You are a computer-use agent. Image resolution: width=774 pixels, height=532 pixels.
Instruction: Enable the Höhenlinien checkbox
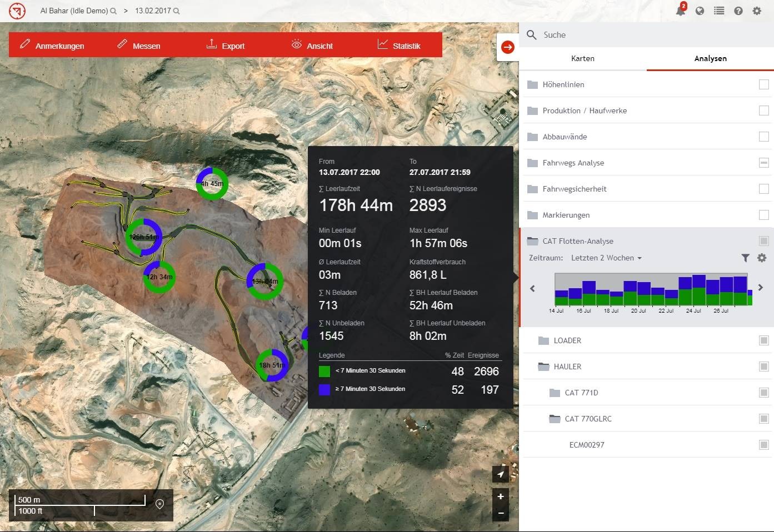764,84
